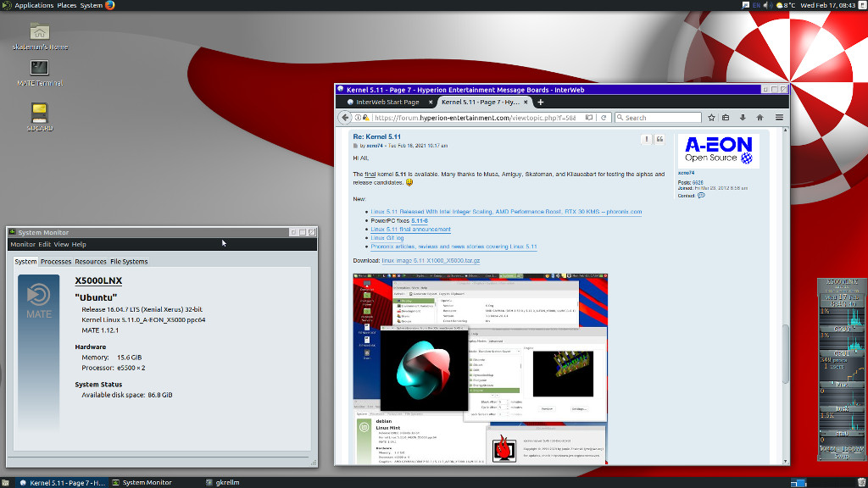This screenshot has width=868, height=488.
Task: Select Kernel 5.11 taskbar window button
Action: (61, 482)
